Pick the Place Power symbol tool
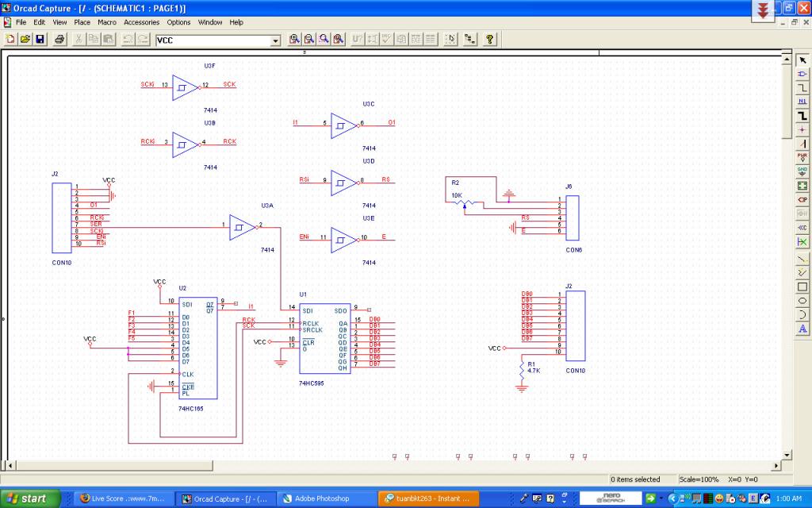The width and height of the screenshot is (812, 508). tap(802, 157)
